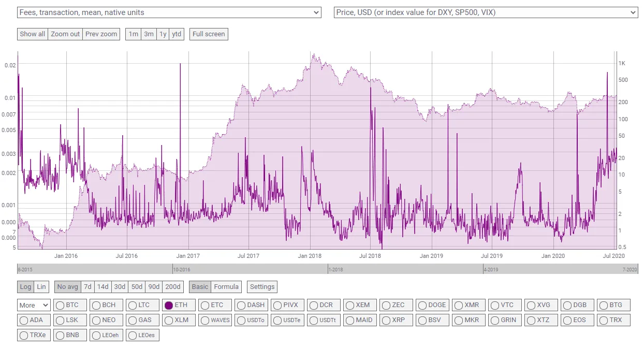Toggle the ZEC coin checkbox
Screen dimensions: 644x348
(396, 305)
